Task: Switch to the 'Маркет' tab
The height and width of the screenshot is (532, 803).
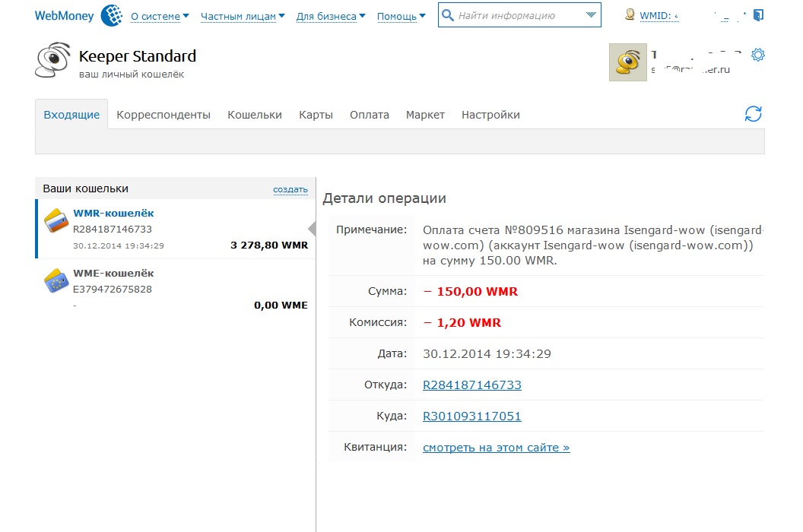Action: click(x=425, y=115)
